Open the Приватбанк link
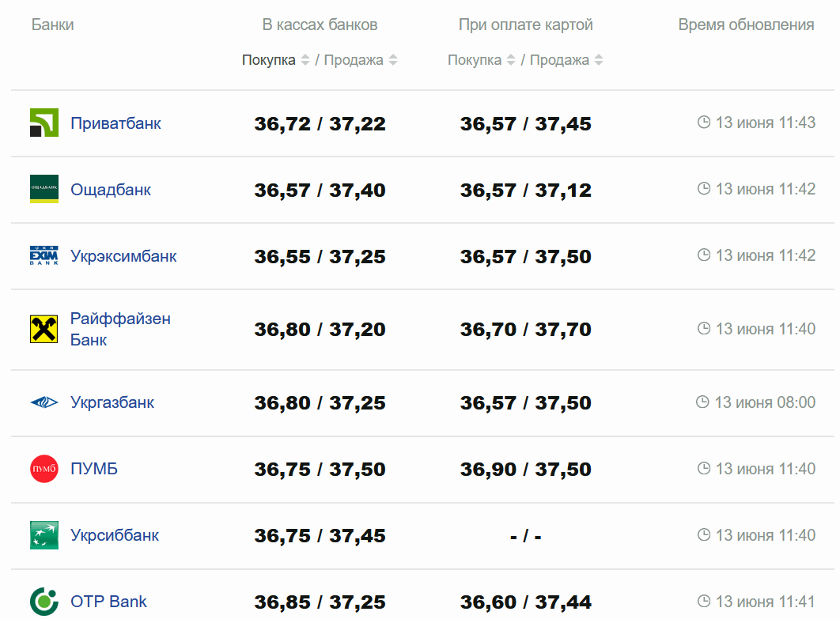The image size is (840, 619). click(x=115, y=123)
